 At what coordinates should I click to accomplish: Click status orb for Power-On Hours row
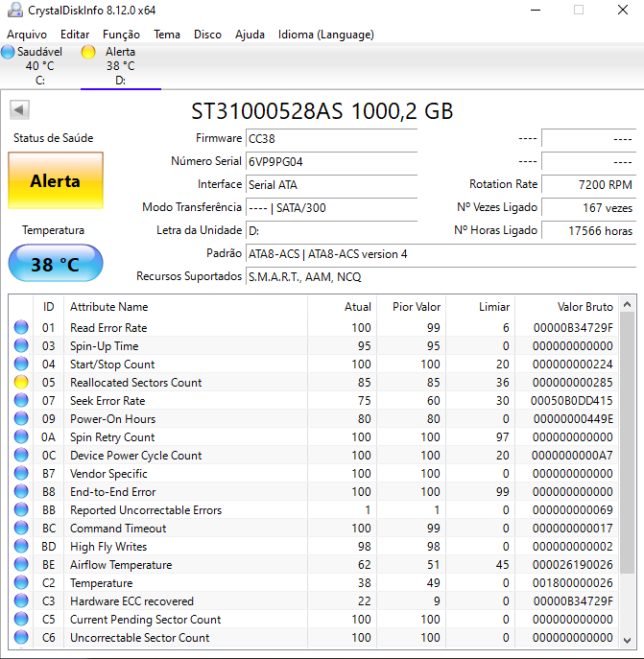pyautogui.click(x=21, y=418)
